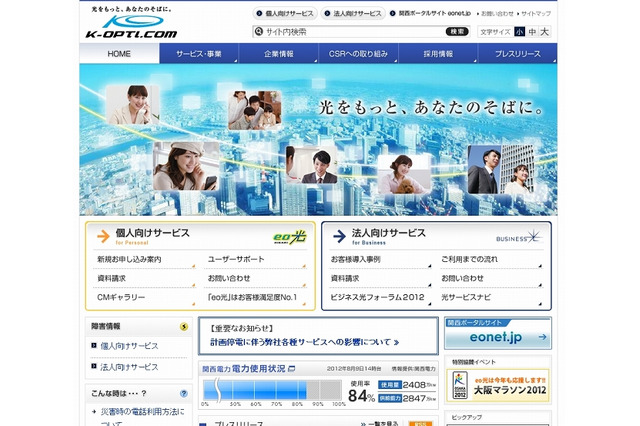Select the HOME navigation tab
The width and height of the screenshot is (640, 426).
click(x=119, y=53)
